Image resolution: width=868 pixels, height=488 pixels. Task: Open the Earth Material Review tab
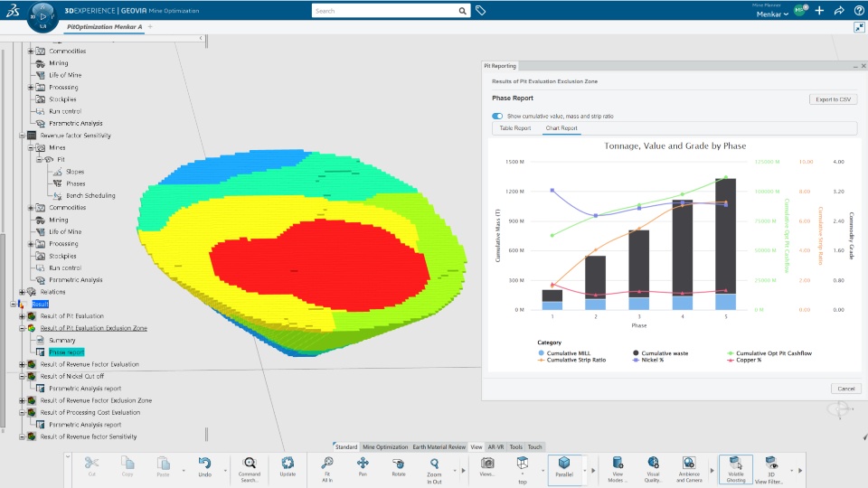coord(439,447)
